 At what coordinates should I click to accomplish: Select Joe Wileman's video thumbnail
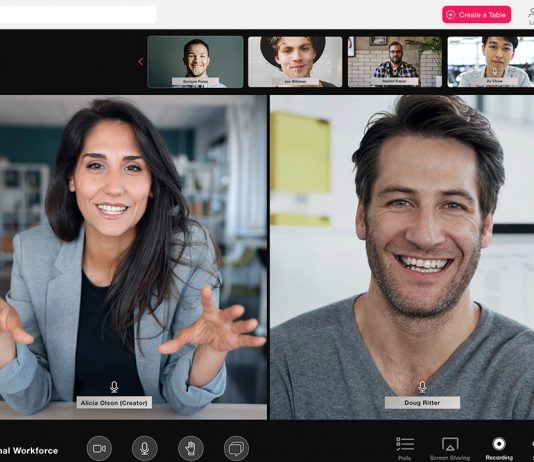[x=295, y=62]
